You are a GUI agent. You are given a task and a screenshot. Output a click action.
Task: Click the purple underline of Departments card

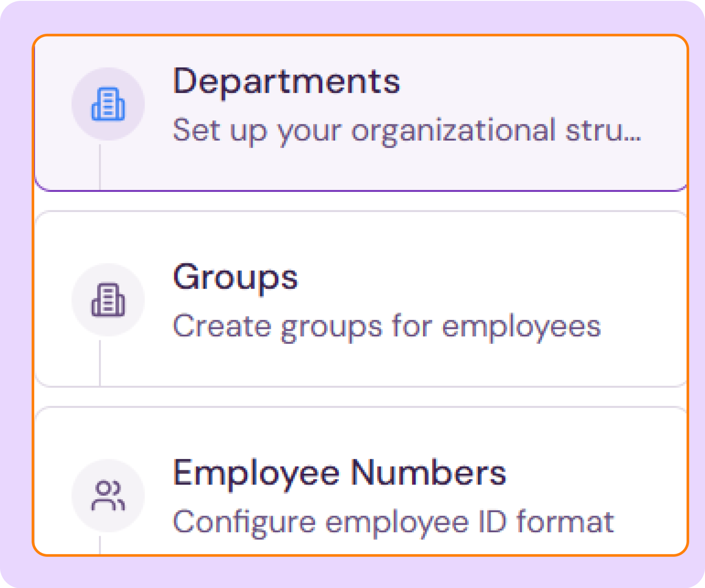click(x=360, y=191)
